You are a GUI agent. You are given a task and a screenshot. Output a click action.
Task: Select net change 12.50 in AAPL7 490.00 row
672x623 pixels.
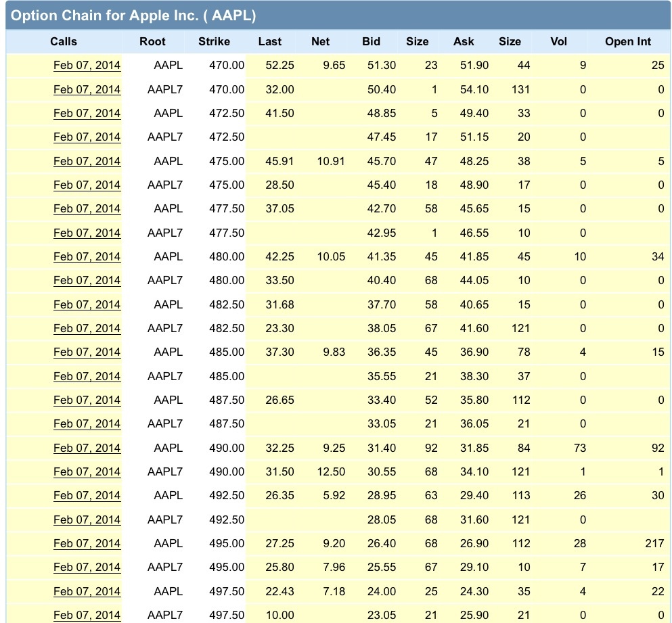coord(331,471)
